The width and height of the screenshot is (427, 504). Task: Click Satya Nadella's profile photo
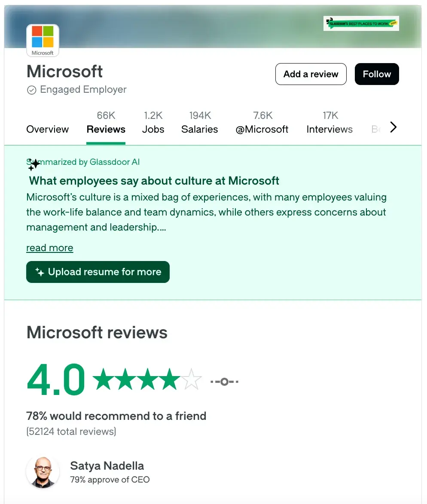[43, 472]
